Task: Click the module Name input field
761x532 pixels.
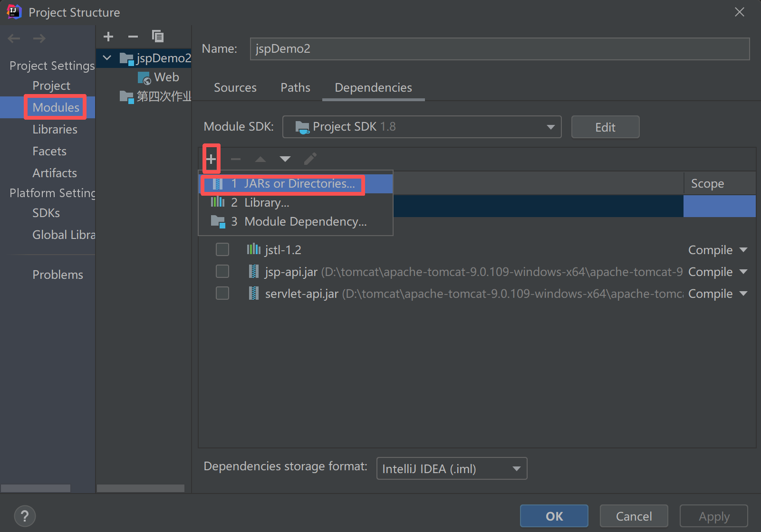Action: [500, 49]
